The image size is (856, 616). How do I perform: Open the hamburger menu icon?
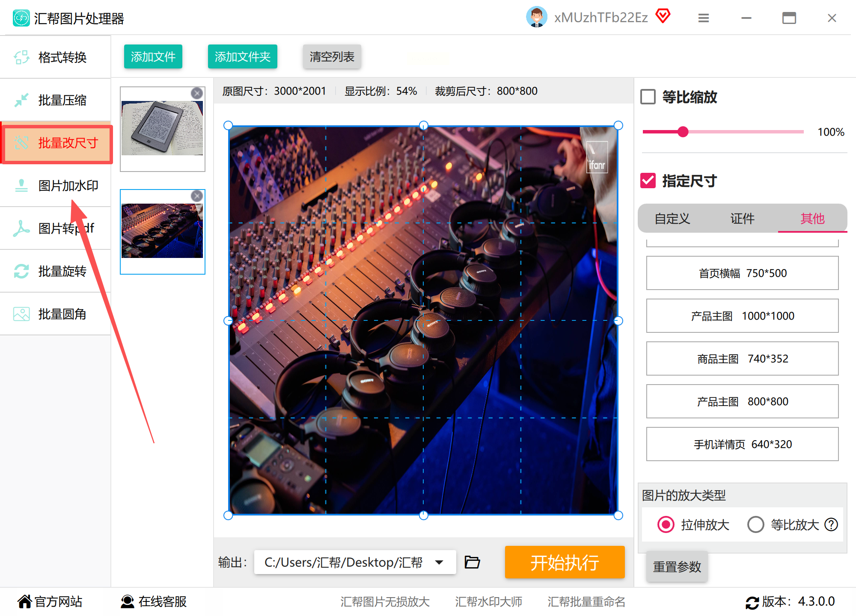pyautogui.click(x=704, y=18)
